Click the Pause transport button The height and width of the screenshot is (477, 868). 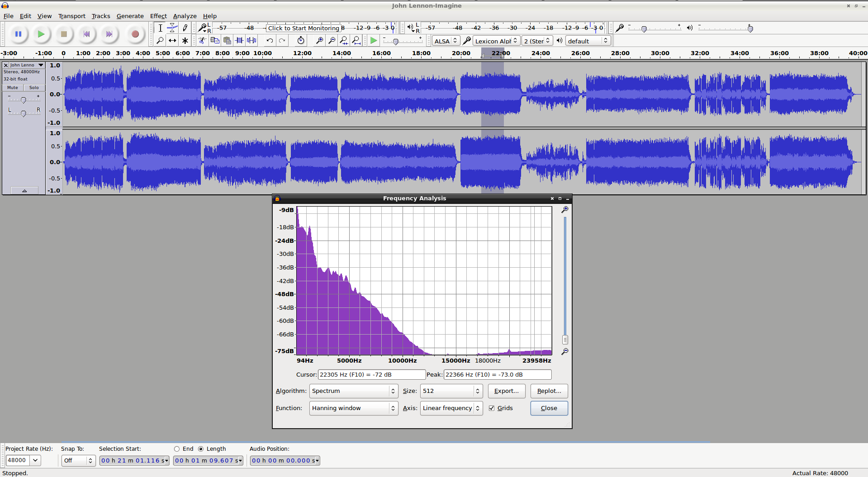(19, 34)
